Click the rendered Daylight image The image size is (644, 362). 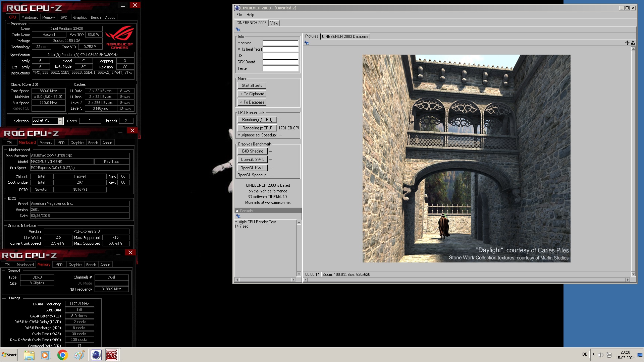pos(466,159)
